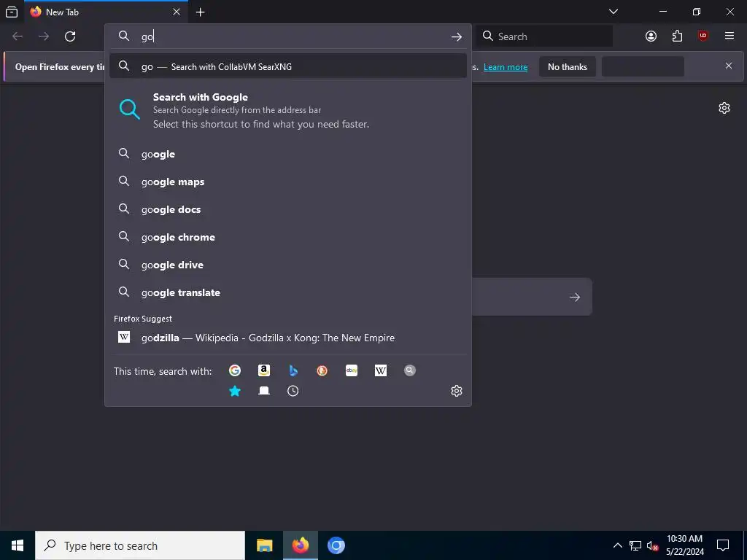Open uBlock Origin extension
Image resolution: width=747 pixels, height=560 pixels.
pyautogui.click(x=703, y=36)
